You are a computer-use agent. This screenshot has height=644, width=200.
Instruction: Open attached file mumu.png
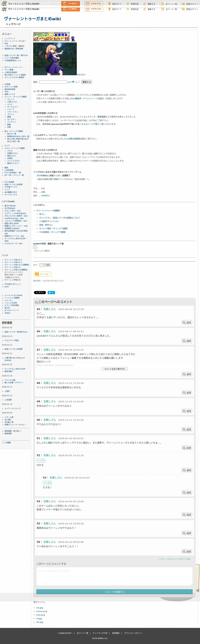pyautogui.click(x=41, y=611)
